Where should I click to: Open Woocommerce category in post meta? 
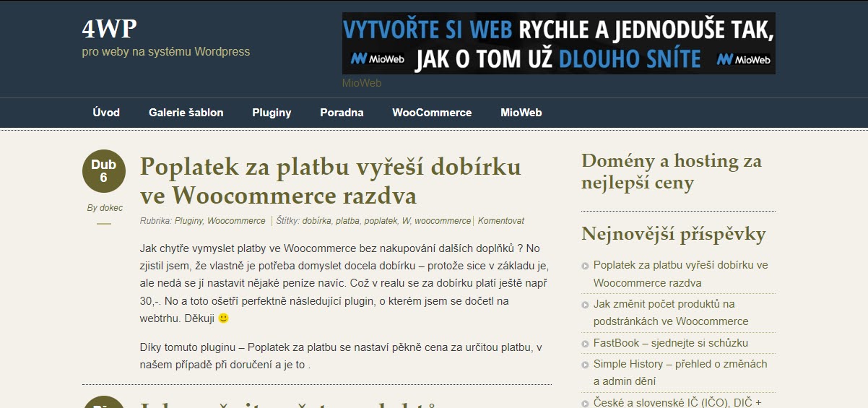(236, 221)
